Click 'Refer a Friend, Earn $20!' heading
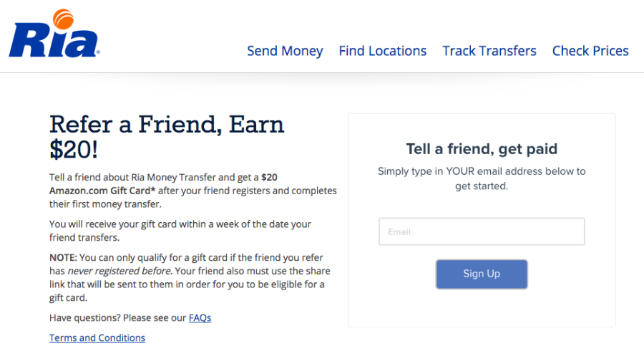This screenshot has width=644, height=364. click(x=166, y=125)
